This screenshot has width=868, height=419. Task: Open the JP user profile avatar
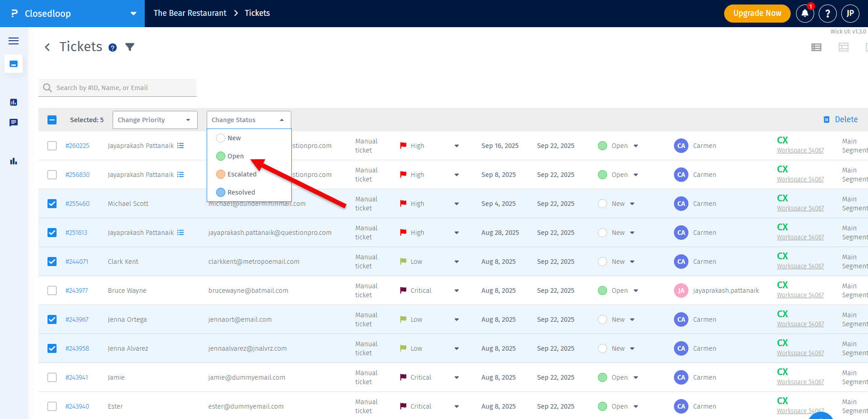[850, 14]
